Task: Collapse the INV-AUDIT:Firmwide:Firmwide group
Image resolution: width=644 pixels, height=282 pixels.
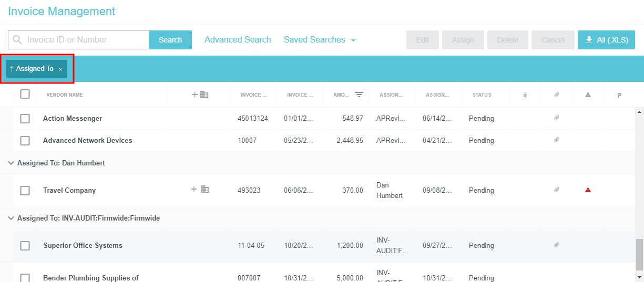Action: coord(11,218)
